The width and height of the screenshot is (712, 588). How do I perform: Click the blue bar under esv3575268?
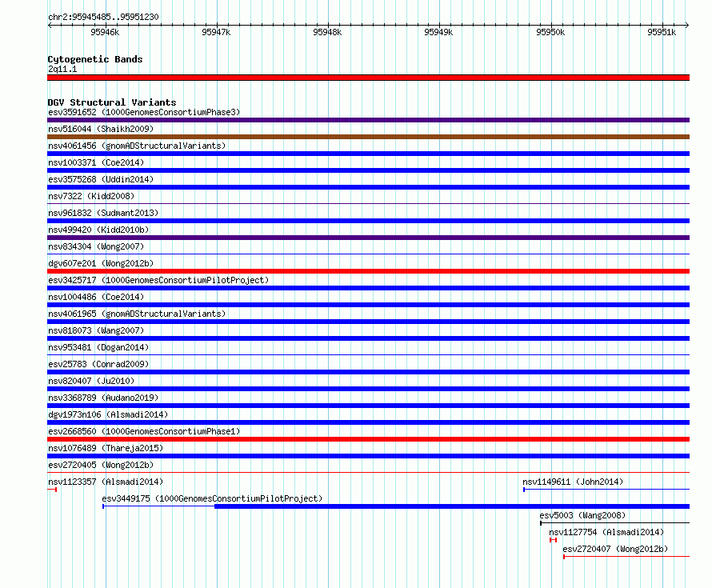pyautogui.click(x=368, y=187)
